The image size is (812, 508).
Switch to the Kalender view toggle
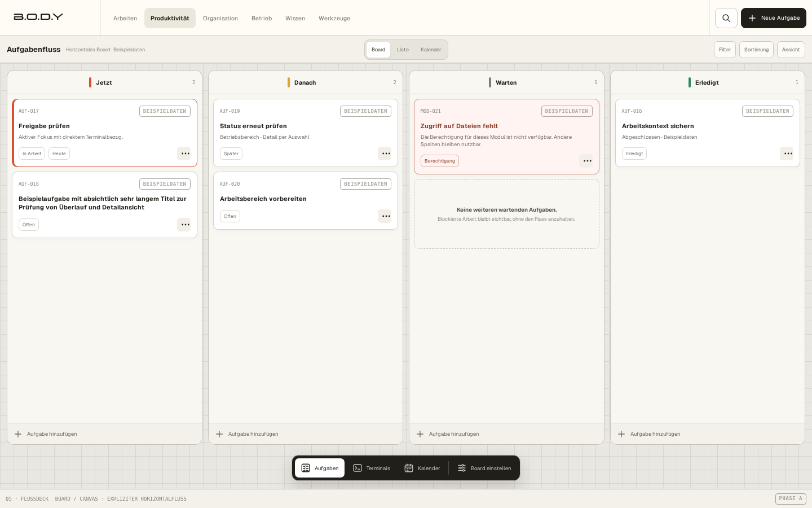tap(431, 50)
